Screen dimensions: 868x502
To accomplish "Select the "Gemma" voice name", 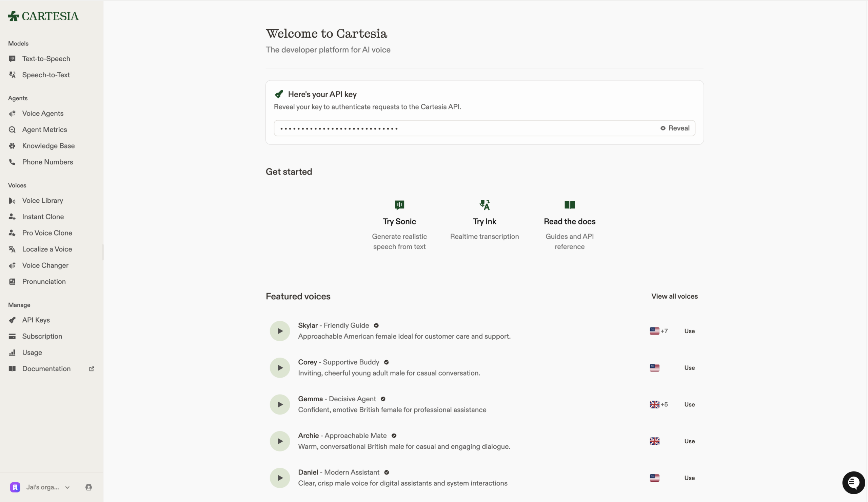I will coord(310,399).
